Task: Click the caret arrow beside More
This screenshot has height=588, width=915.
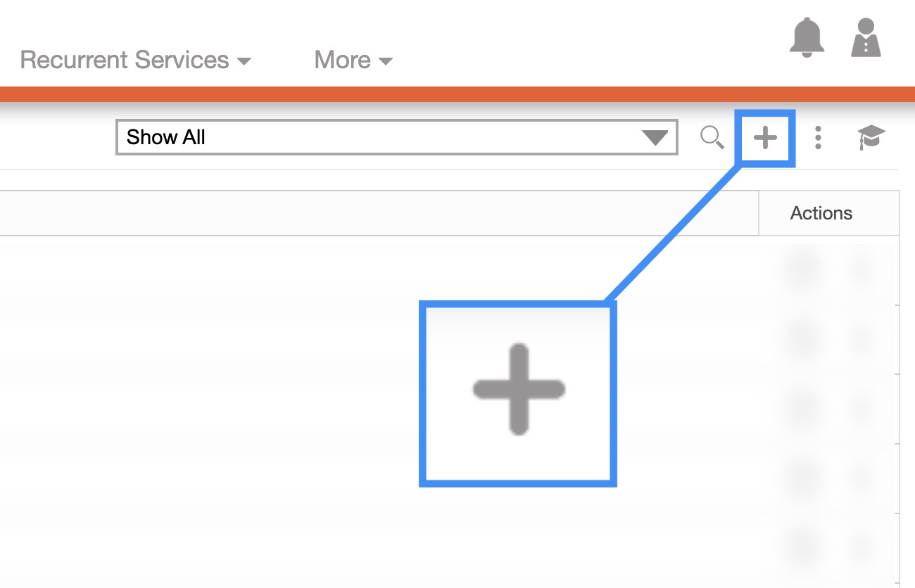Action: (x=386, y=62)
